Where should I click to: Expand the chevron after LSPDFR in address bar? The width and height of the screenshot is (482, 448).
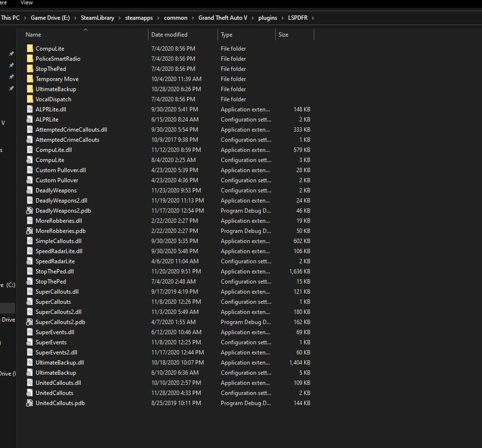tap(313, 18)
